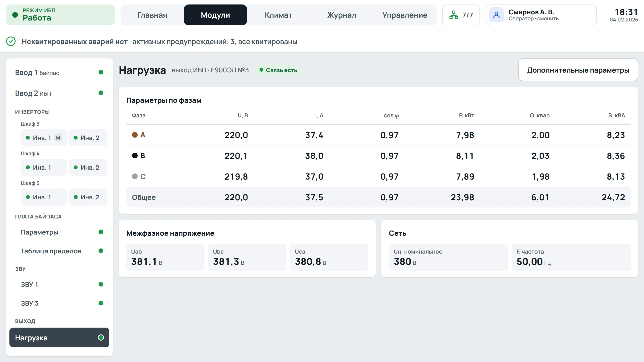Click the brown phase A color dot

135,135
